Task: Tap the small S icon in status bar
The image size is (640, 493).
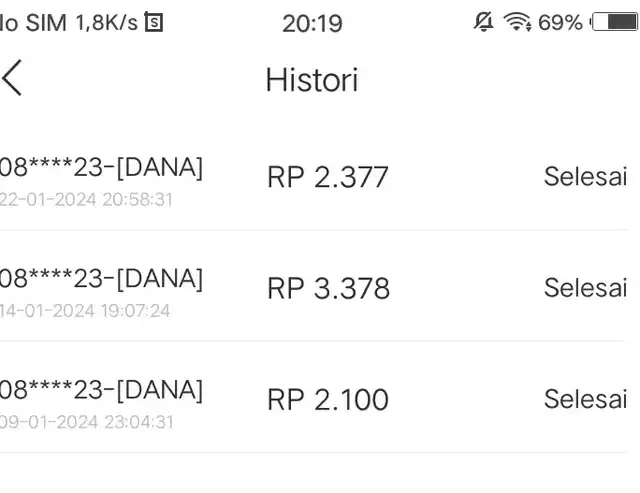Action: pos(153,22)
